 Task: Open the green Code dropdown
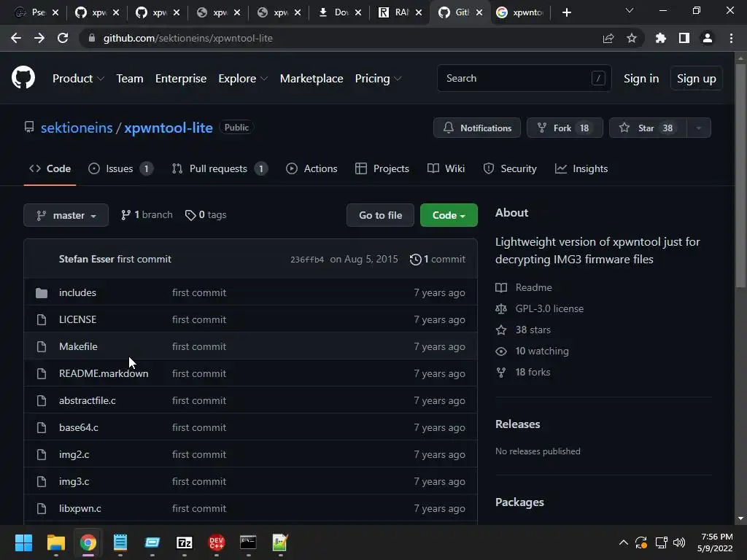tap(449, 215)
